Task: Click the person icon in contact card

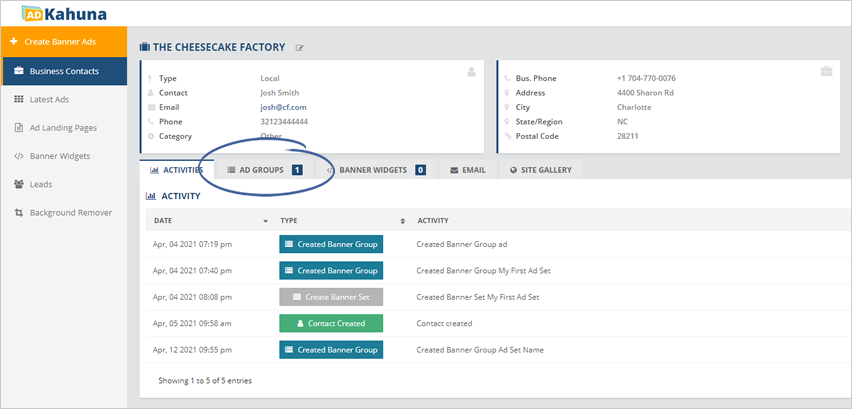Action: [x=471, y=72]
